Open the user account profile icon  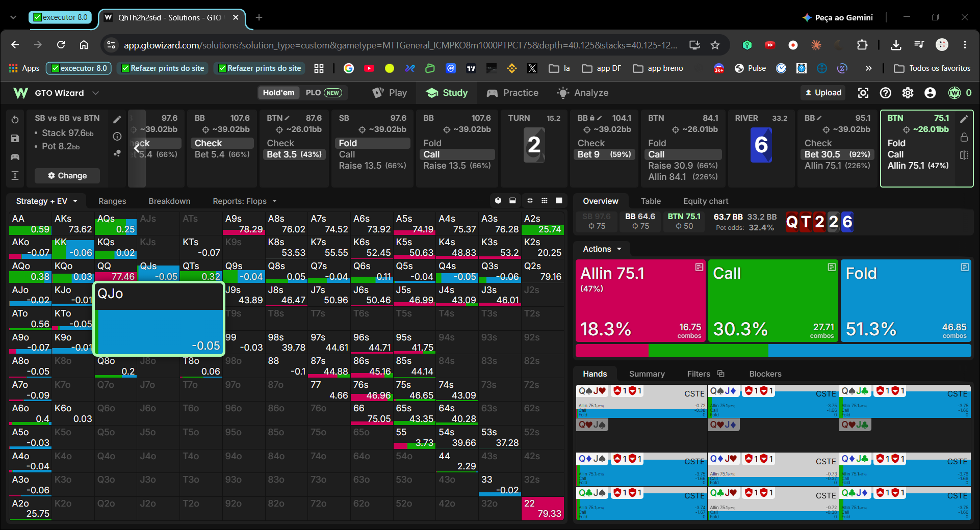pos(930,93)
